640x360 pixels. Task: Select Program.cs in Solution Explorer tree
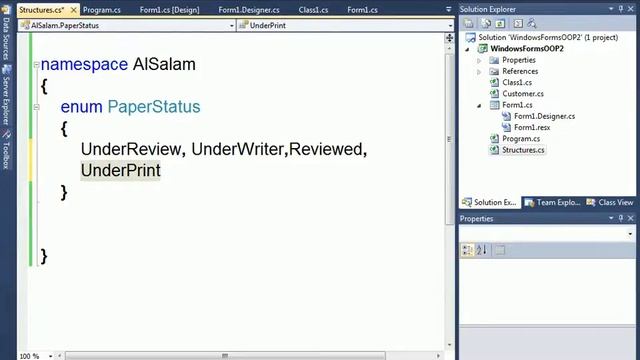521,139
